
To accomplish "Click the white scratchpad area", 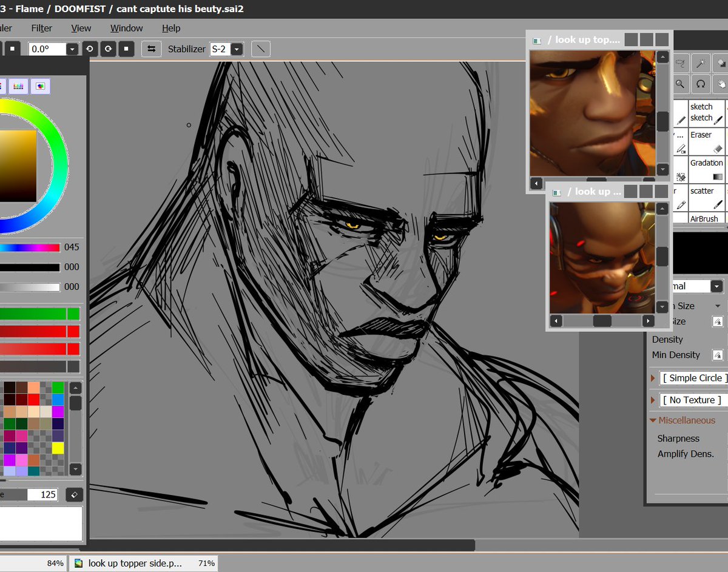I will 41,523.
